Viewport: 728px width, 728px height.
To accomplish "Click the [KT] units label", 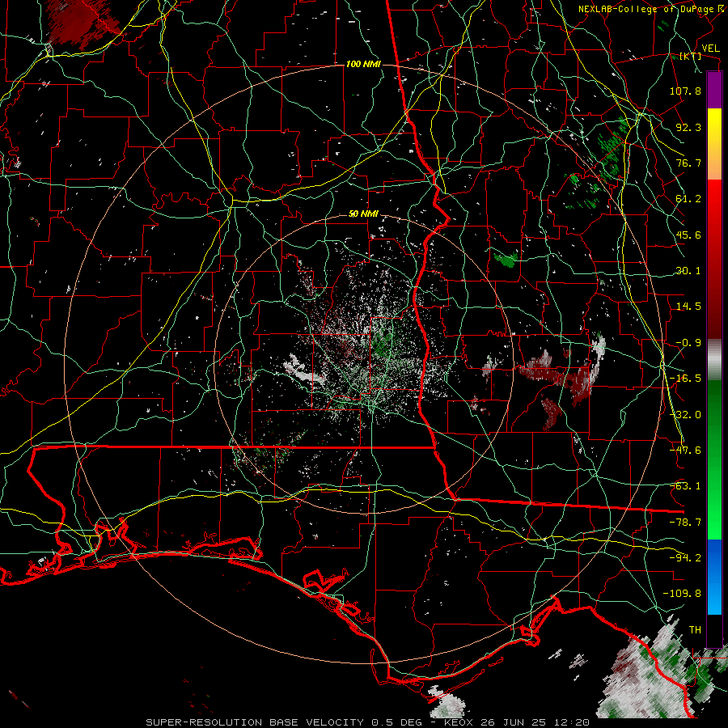I will [691, 56].
